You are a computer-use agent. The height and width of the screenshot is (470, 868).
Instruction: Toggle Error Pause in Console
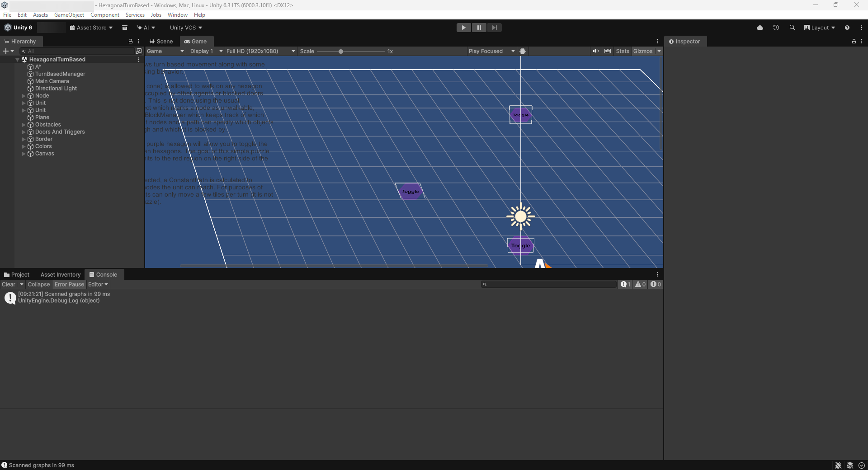point(69,284)
